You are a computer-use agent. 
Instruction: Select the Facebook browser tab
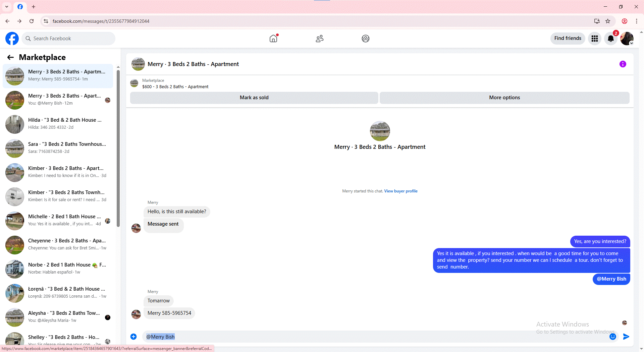pos(20,7)
